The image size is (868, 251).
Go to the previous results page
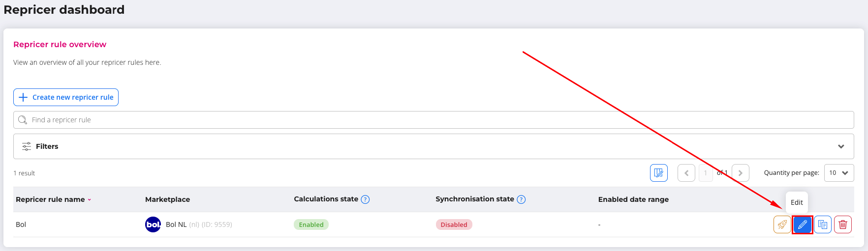click(x=686, y=173)
